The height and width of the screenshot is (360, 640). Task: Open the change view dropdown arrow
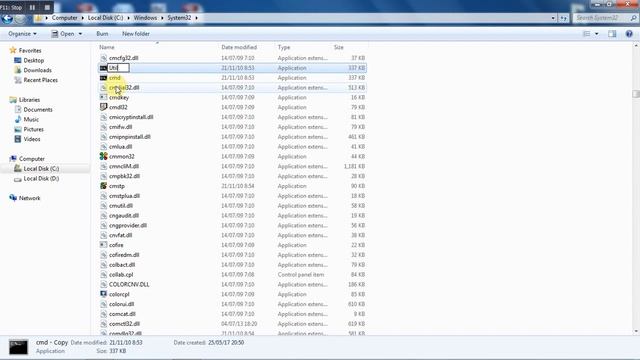[x=597, y=34]
